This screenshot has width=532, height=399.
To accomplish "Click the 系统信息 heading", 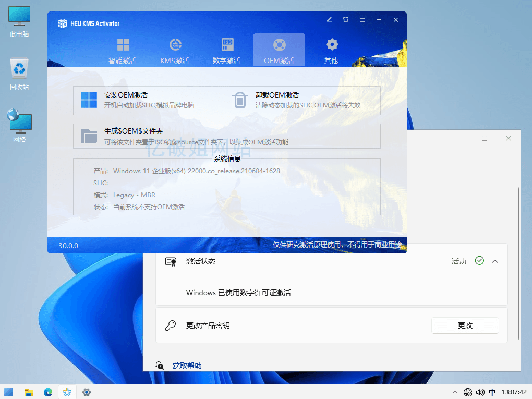I will tap(227, 159).
